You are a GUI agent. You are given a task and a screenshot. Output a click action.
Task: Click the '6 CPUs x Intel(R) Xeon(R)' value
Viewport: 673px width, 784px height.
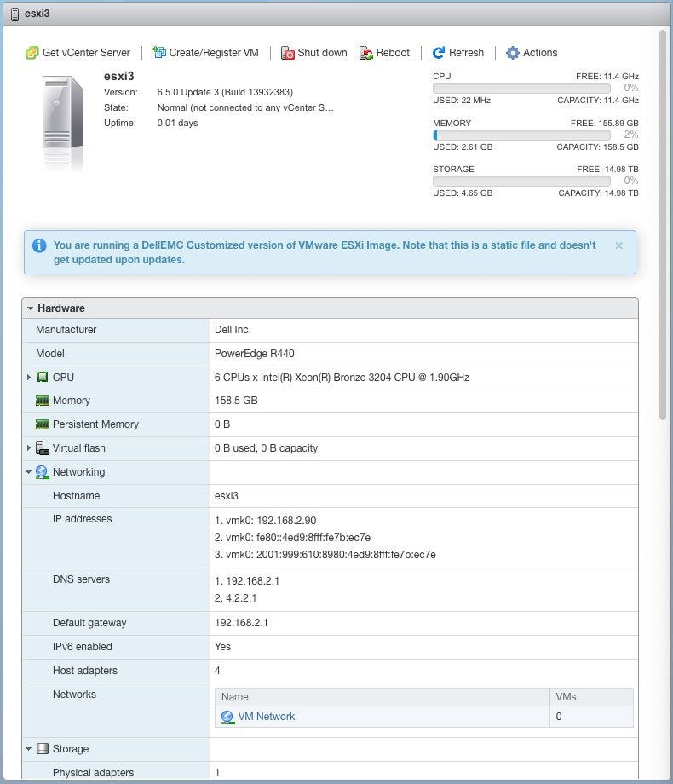click(x=342, y=377)
